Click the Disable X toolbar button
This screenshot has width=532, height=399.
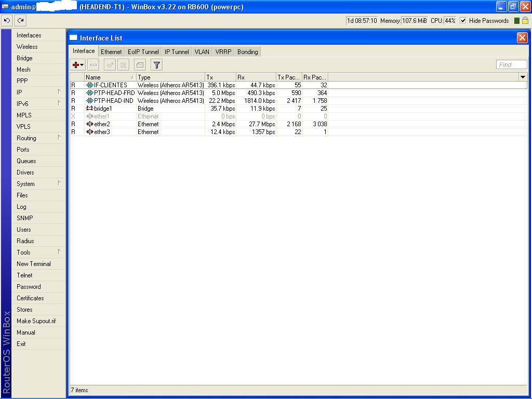pos(123,65)
